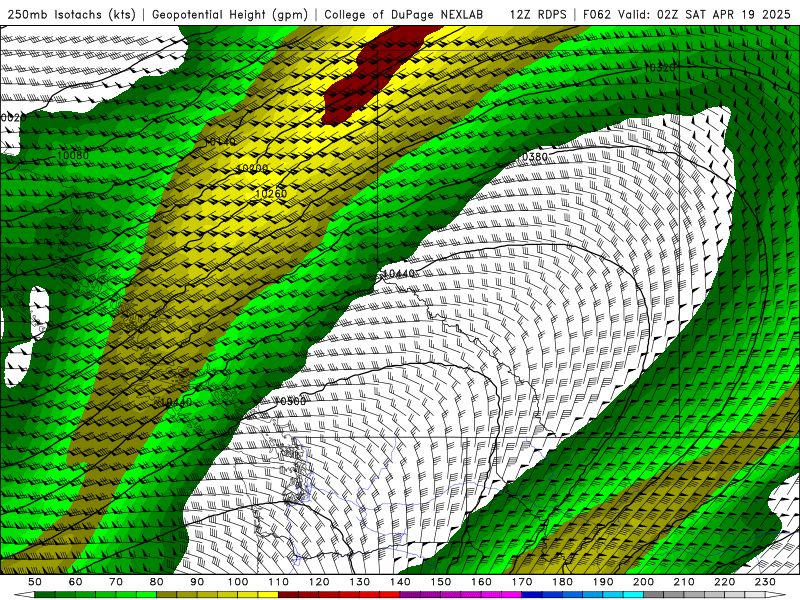Viewport: 800px width, 600px height.
Task: Click the 160 kt color scale label
Action: point(481,582)
